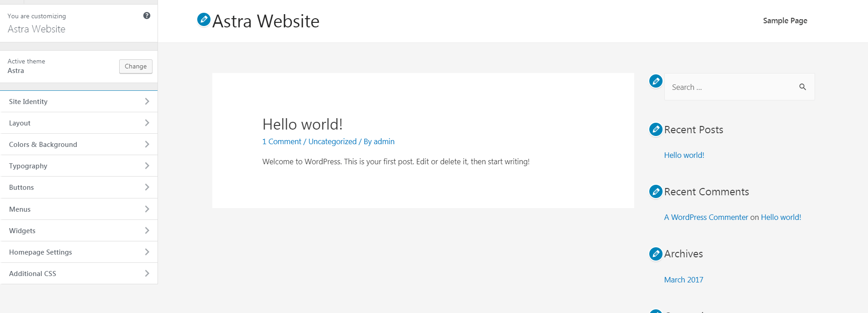Open the admin author link

coord(384,141)
